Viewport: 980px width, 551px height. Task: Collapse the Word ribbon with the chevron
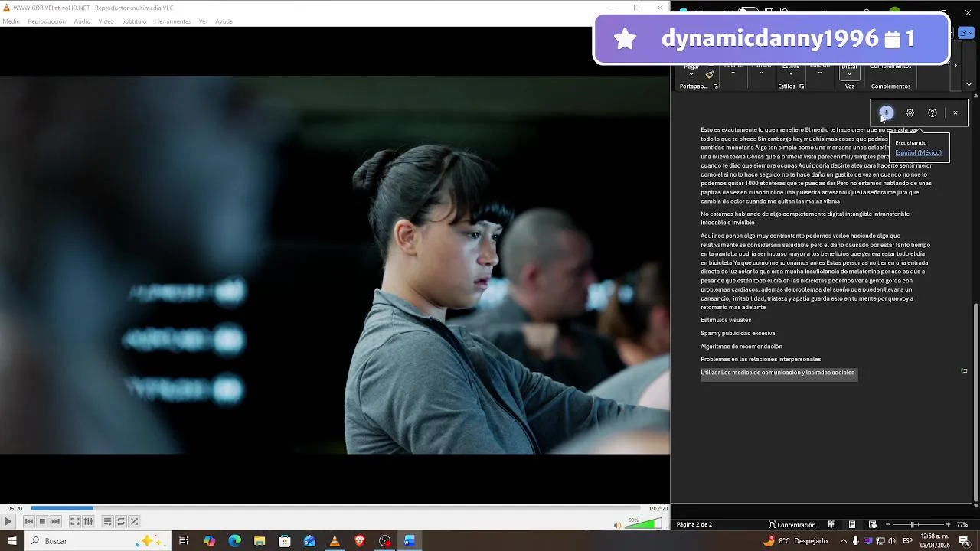(x=969, y=84)
